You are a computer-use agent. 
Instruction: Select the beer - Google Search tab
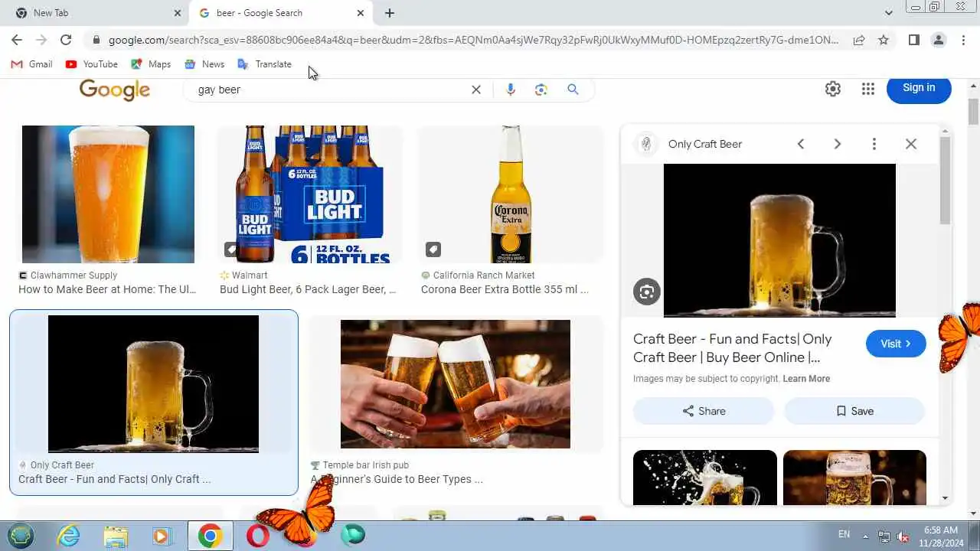tap(280, 13)
